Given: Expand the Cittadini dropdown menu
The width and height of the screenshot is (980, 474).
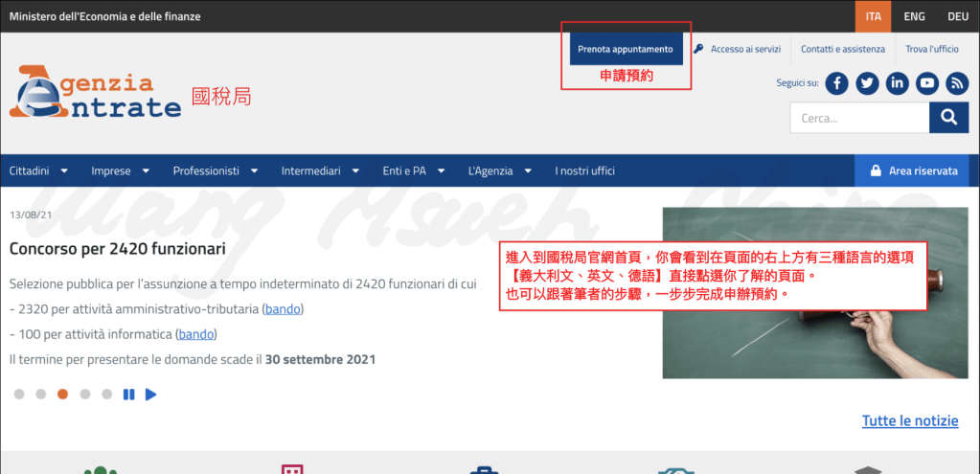Looking at the screenshot, I should pyautogui.click(x=38, y=171).
